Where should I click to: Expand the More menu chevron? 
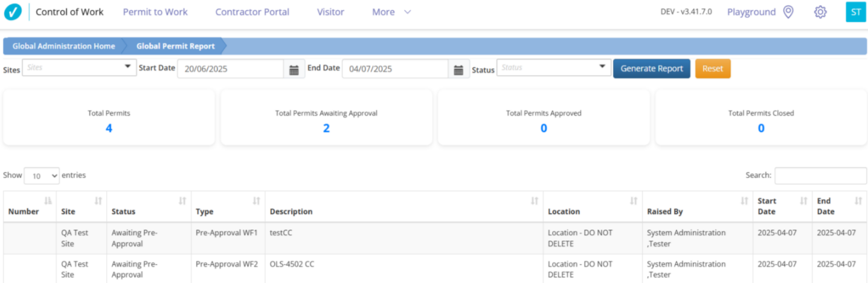(x=407, y=12)
